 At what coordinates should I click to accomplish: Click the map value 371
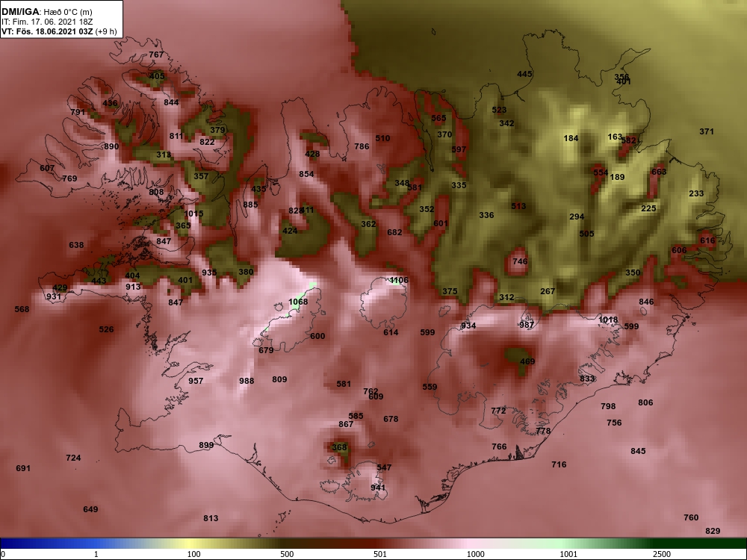(x=707, y=132)
